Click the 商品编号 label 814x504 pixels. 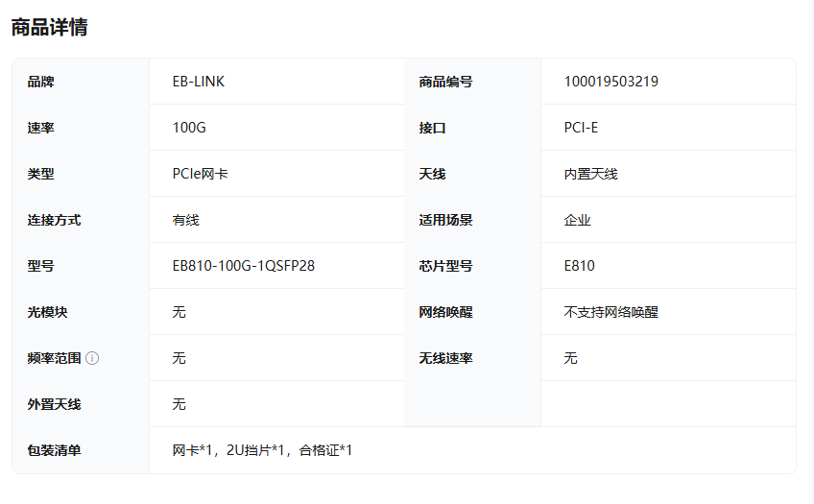coord(445,82)
